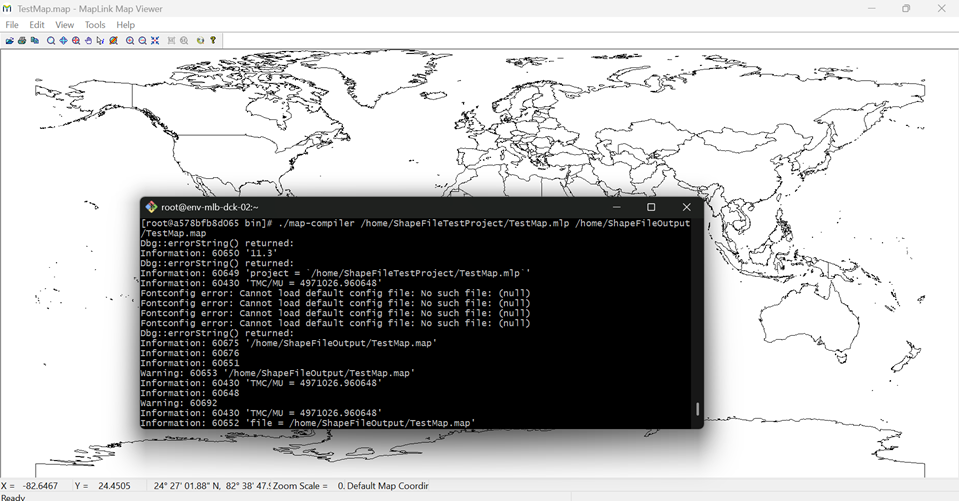Select the hand grab tool
Image resolution: width=959 pixels, height=501 pixels.
[88, 40]
